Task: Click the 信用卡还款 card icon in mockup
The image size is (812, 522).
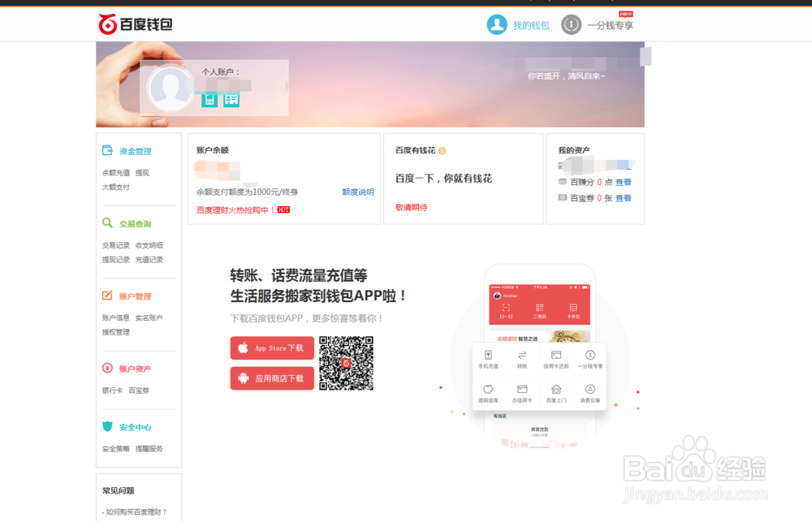Action: pyautogui.click(x=556, y=356)
